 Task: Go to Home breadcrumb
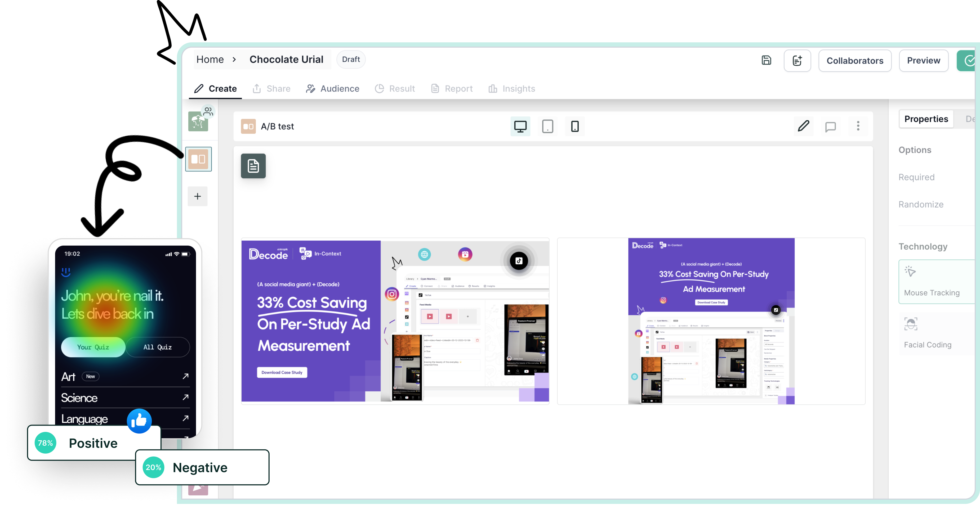[x=210, y=59]
